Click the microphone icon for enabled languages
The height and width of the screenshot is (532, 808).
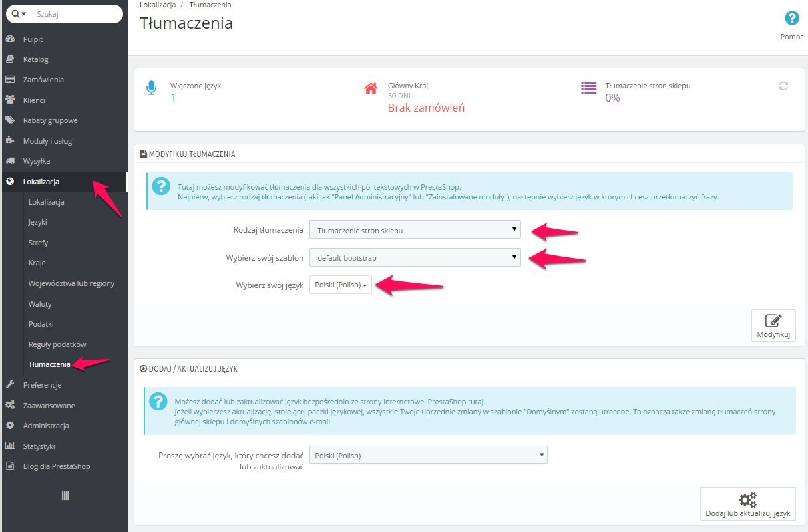(152, 88)
